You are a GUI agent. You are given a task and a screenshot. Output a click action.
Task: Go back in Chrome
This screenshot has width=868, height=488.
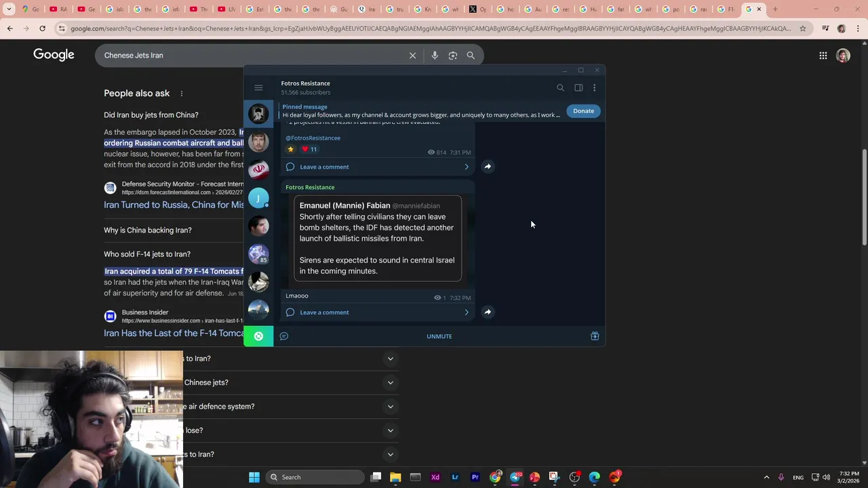[9, 28]
